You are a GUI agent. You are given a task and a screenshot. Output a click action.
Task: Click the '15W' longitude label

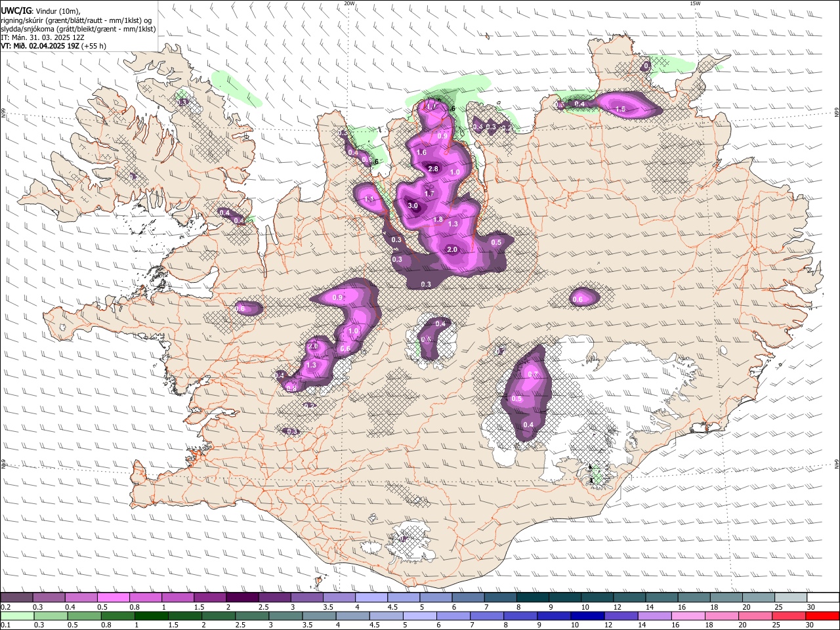pos(695,3)
